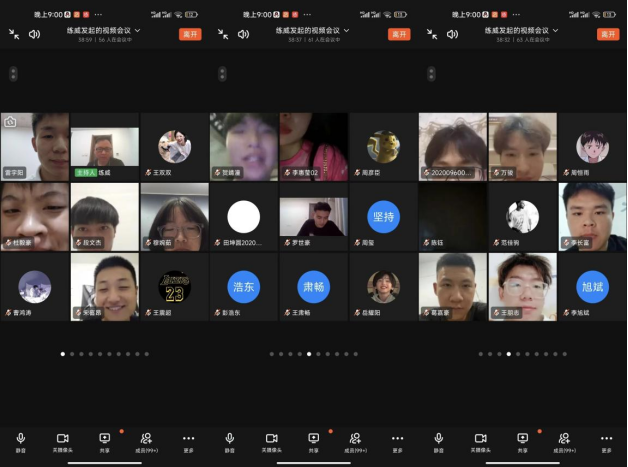The image size is (628, 467).
Task: Tap the camera-flip icon on 雷宇阳's video
Action: 11,122
